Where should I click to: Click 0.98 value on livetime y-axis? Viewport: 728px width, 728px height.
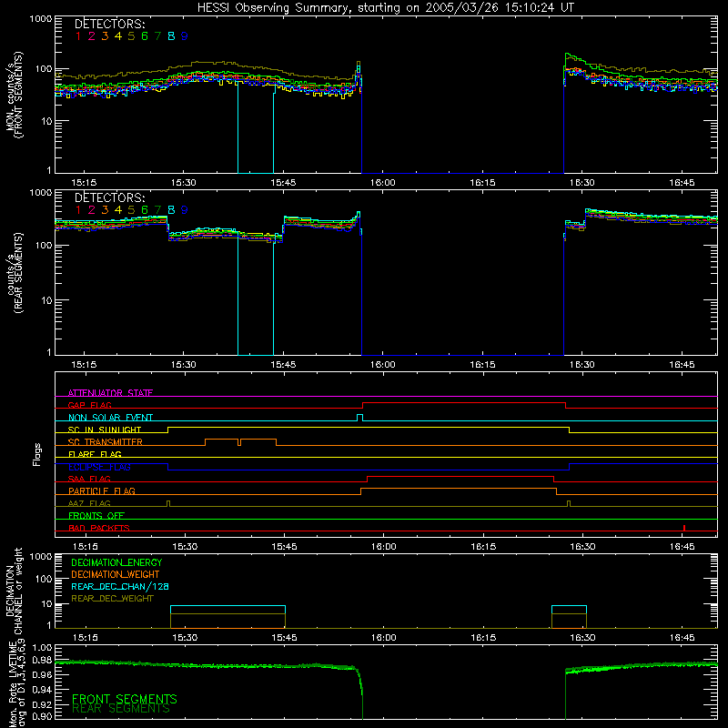click(42, 661)
